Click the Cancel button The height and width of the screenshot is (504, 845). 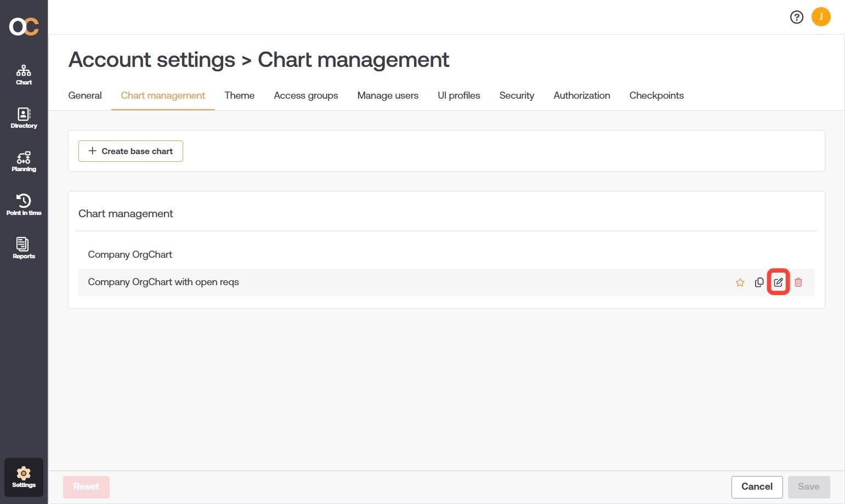pos(757,487)
